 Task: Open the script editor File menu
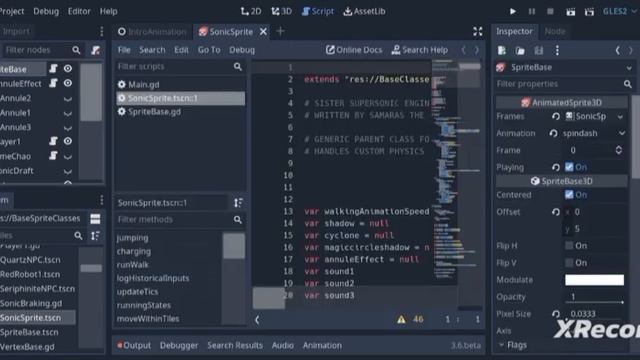[124, 50]
